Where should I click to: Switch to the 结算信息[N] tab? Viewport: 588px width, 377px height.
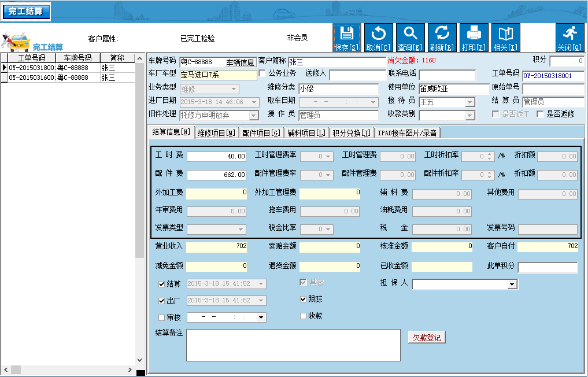171,132
